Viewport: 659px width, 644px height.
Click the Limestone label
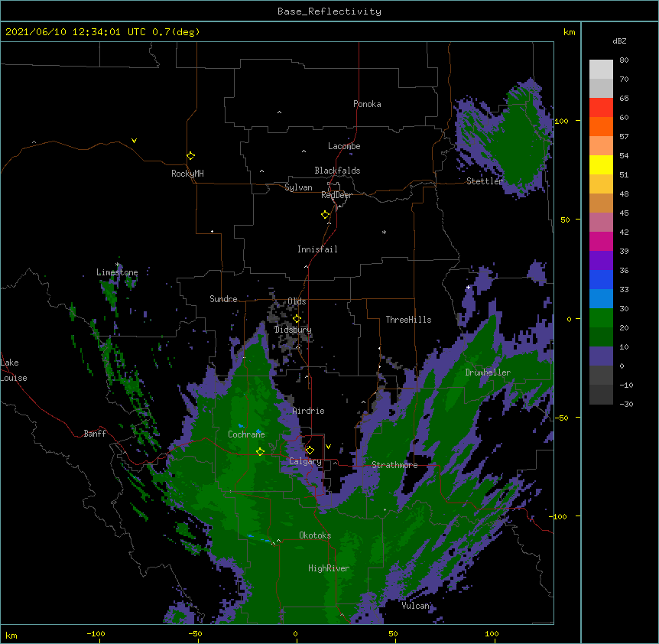[117, 272]
